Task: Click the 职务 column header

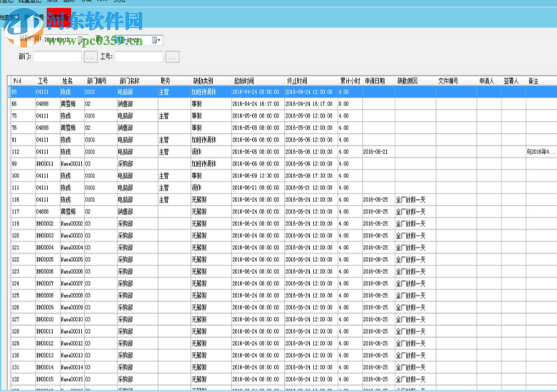Action: pos(165,81)
